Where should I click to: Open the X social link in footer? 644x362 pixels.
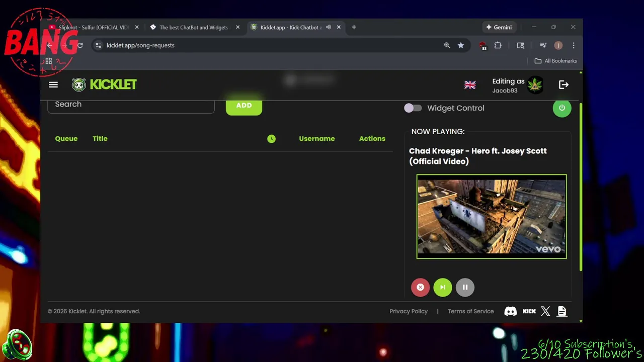(x=545, y=311)
